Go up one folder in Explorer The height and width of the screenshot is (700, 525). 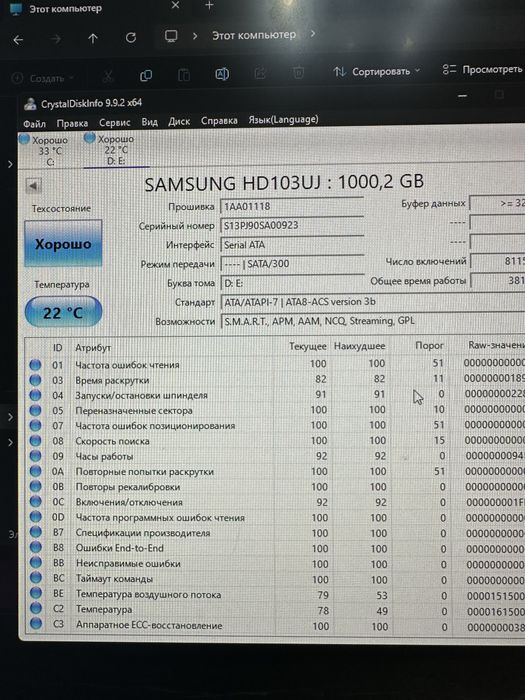tap(92, 39)
